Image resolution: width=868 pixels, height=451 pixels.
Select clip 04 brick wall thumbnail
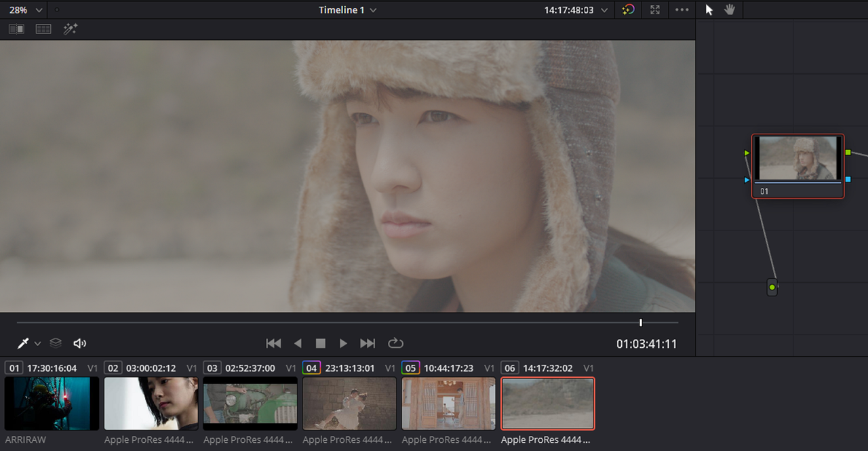(349, 404)
